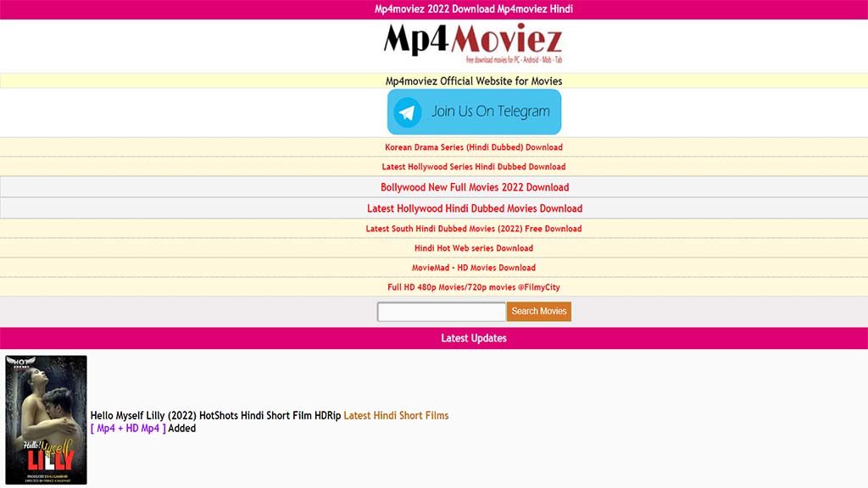Click the [ Mp4 + HD Mp4 ] text

(128, 428)
